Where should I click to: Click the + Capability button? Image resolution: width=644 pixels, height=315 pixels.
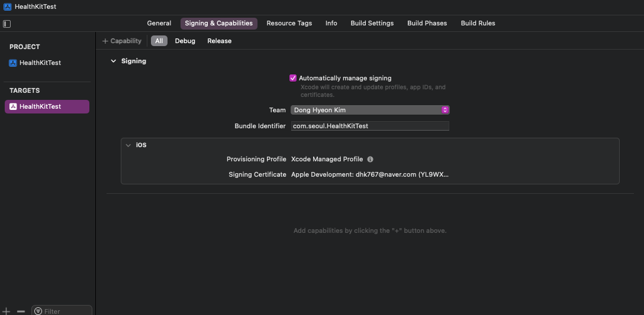point(122,41)
